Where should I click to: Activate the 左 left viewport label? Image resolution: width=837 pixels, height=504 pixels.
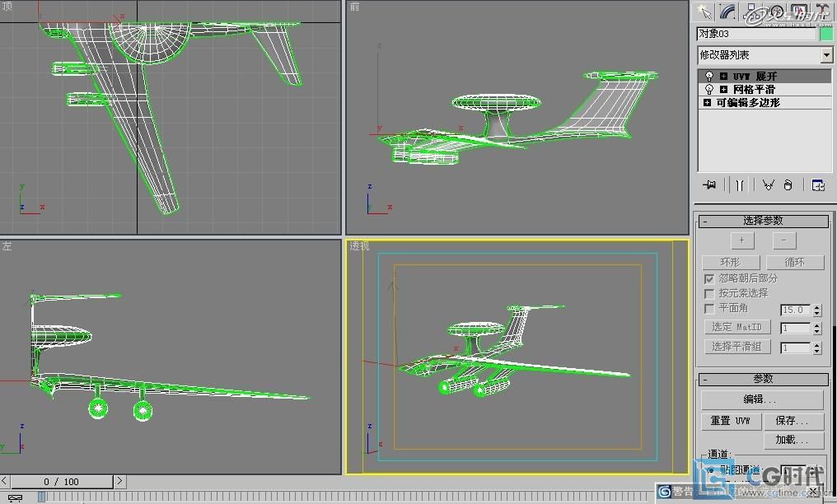click(x=7, y=246)
